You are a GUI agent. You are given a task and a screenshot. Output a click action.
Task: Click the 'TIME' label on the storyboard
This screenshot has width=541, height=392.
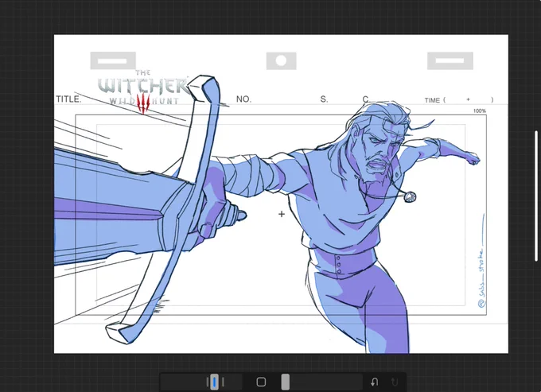tap(432, 100)
